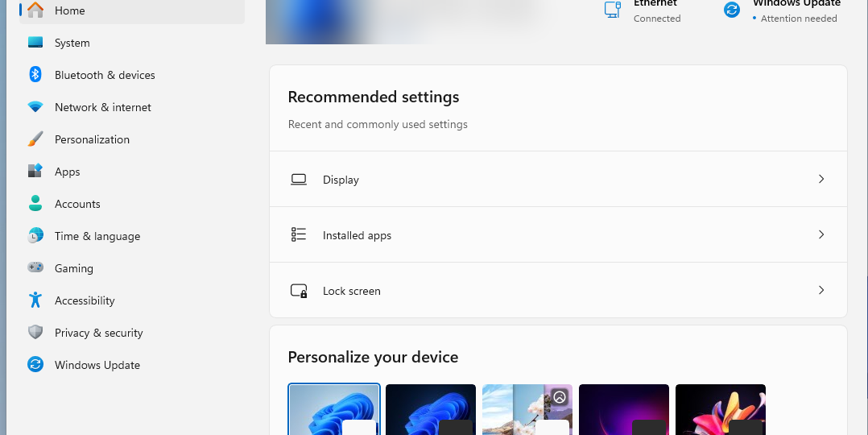Open the Home settings page
Viewport: 868px width, 435px height.
pos(132,11)
